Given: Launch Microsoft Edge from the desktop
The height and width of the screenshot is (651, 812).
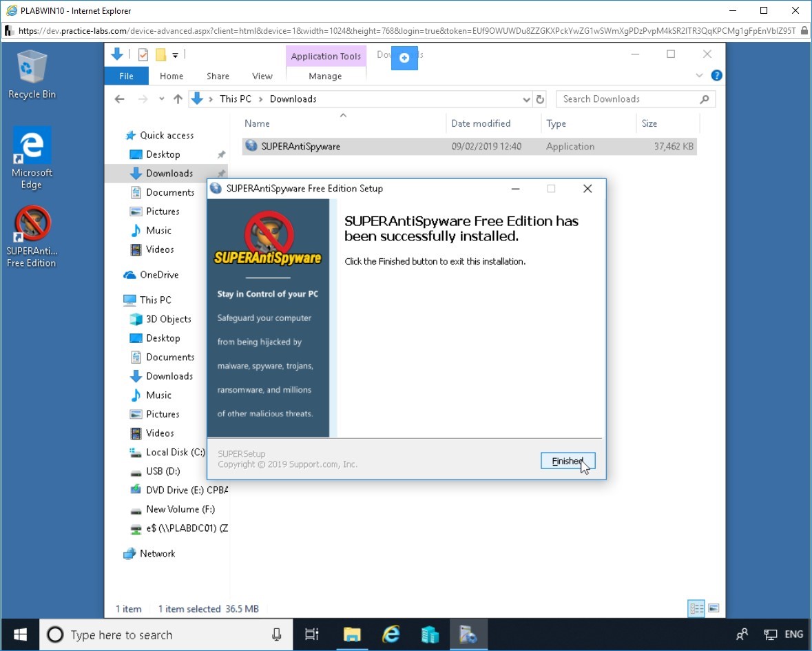Looking at the screenshot, I should pos(32,158).
